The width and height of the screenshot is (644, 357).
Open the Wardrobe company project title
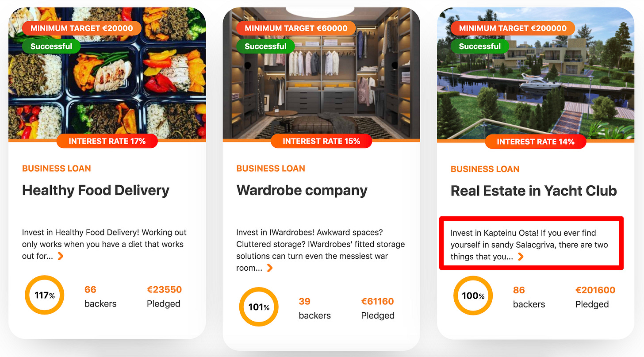pyautogui.click(x=302, y=190)
